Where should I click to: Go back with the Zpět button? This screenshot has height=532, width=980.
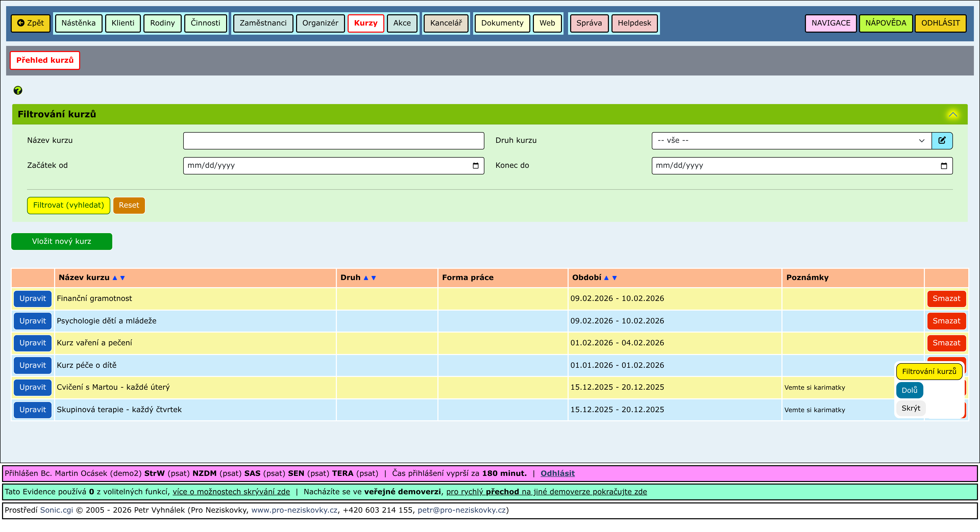point(30,23)
